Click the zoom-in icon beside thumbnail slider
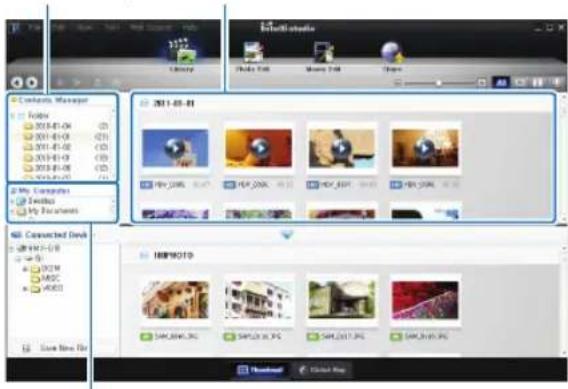568x389 pixels. (482, 83)
